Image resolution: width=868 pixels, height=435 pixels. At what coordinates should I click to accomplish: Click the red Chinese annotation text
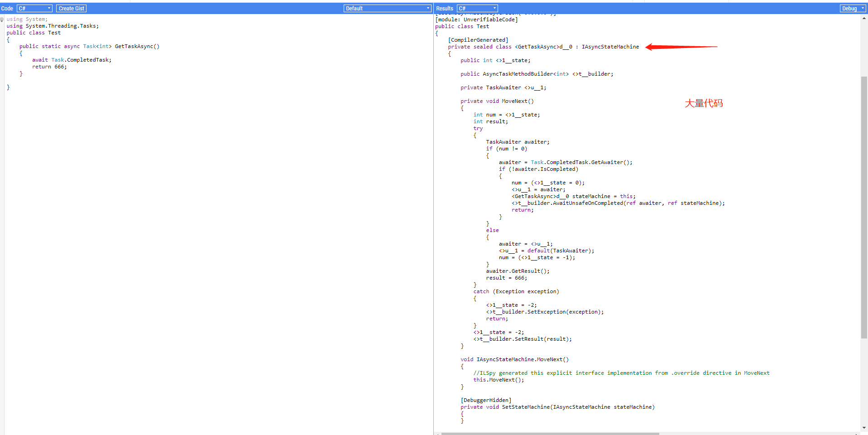(703, 103)
